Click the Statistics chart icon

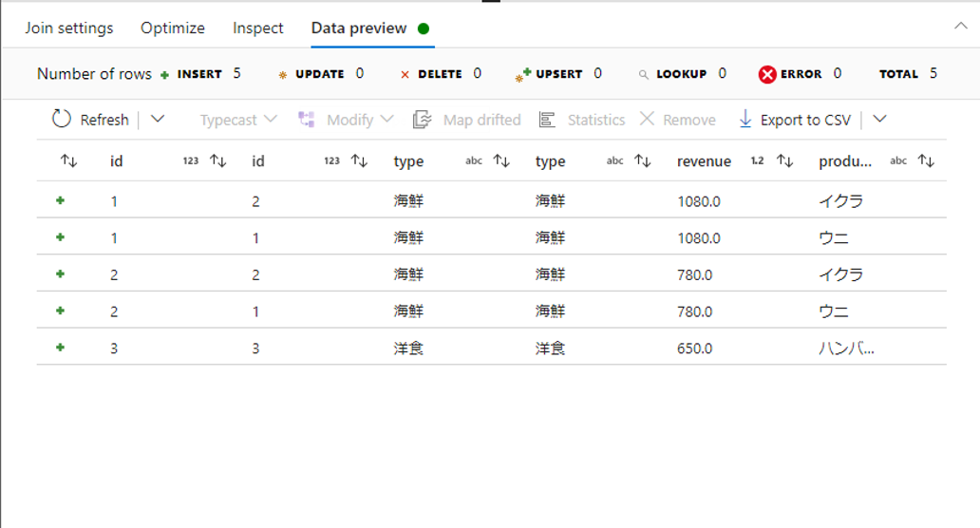click(x=547, y=120)
